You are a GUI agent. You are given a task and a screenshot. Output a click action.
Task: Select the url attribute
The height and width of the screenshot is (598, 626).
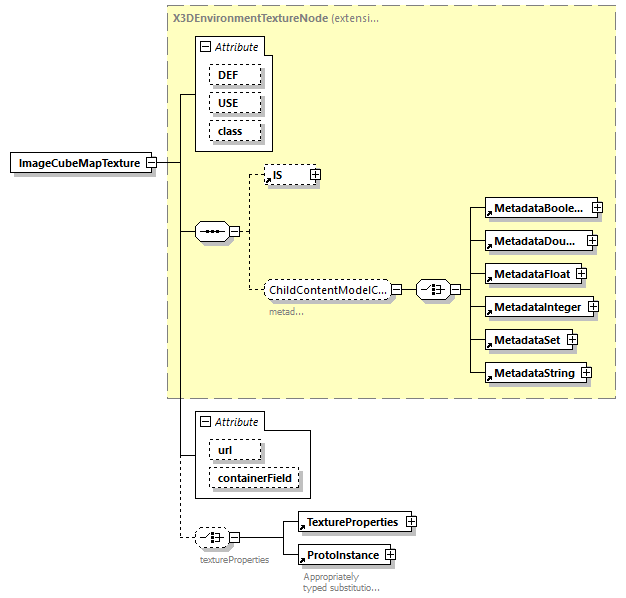tap(235, 451)
